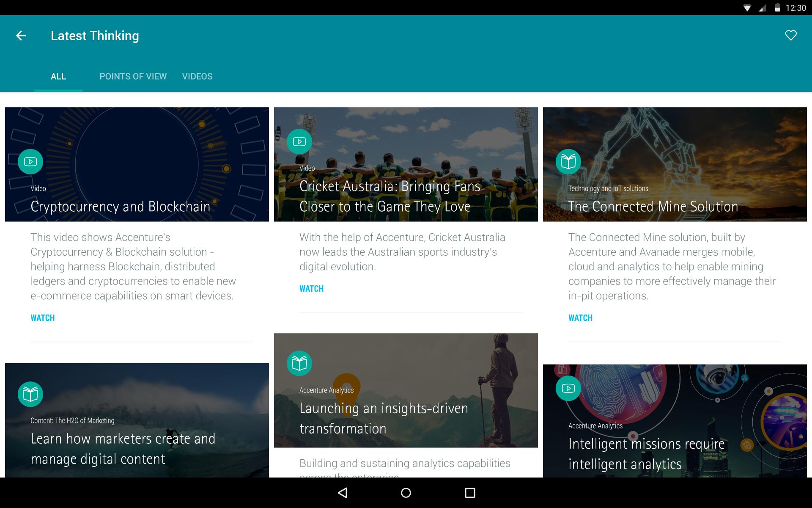Tap video icon on Cryptocurrency and Blockchain card
812x508 pixels.
pos(30,162)
